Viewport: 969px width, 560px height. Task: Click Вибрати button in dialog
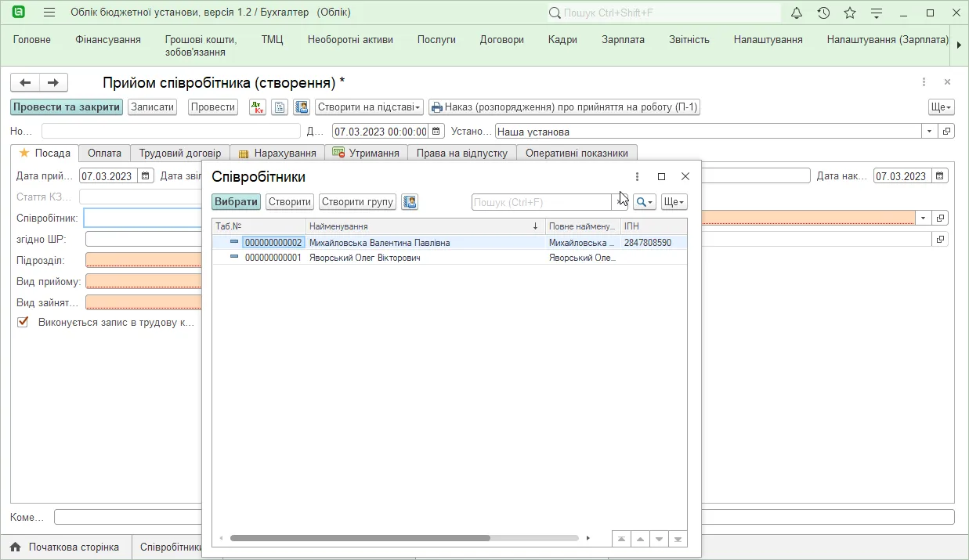(237, 202)
